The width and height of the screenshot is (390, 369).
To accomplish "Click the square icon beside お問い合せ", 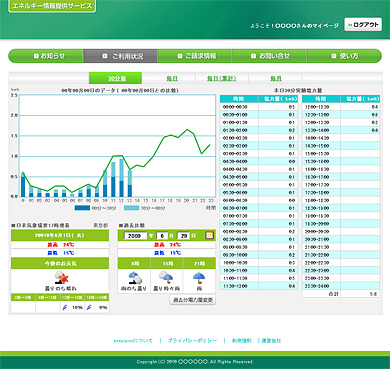I will point(253,56).
